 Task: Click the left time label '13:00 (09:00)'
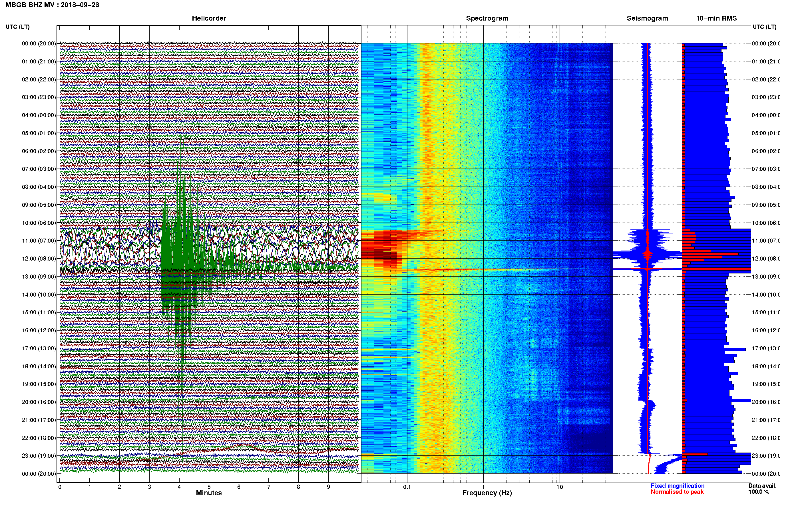coord(39,277)
